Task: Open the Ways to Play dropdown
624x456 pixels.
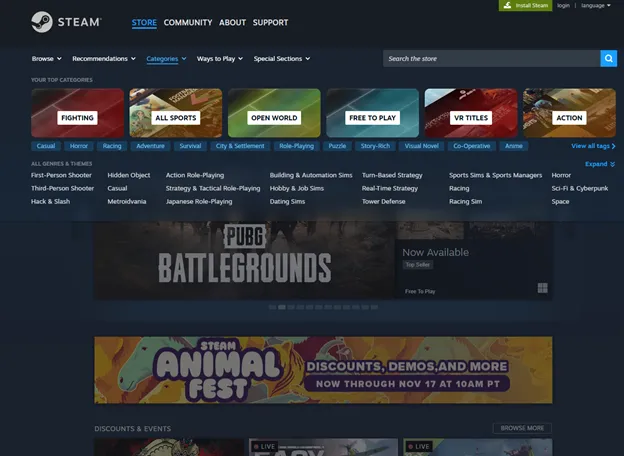Action: (220, 58)
